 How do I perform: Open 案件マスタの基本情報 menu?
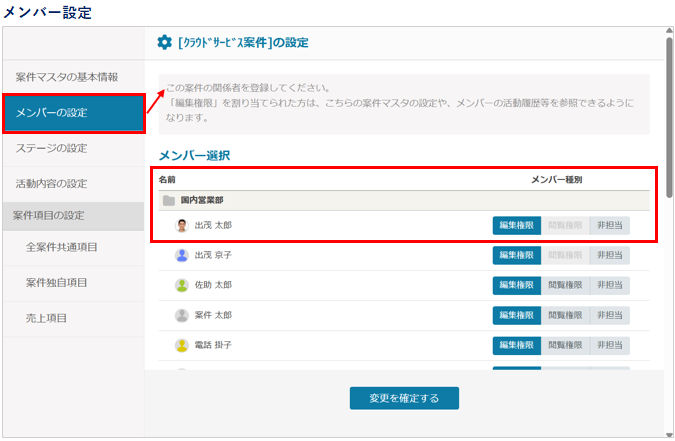[73, 77]
